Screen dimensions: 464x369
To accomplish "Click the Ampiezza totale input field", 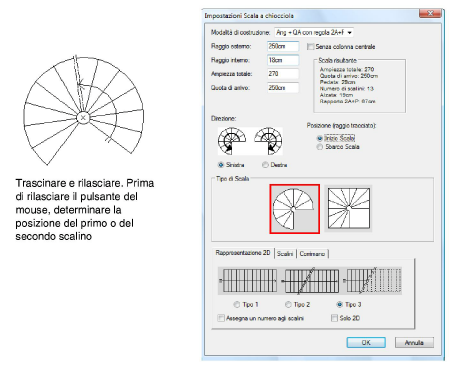I will (283, 74).
